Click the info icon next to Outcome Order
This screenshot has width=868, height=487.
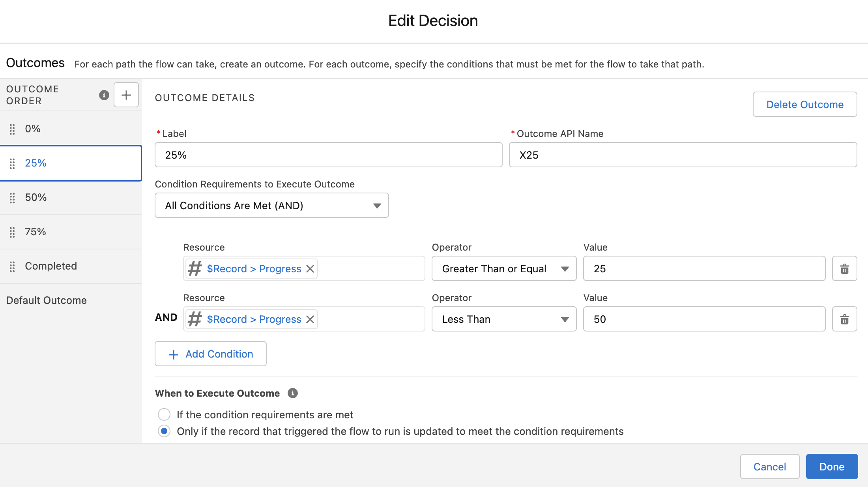[103, 95]
